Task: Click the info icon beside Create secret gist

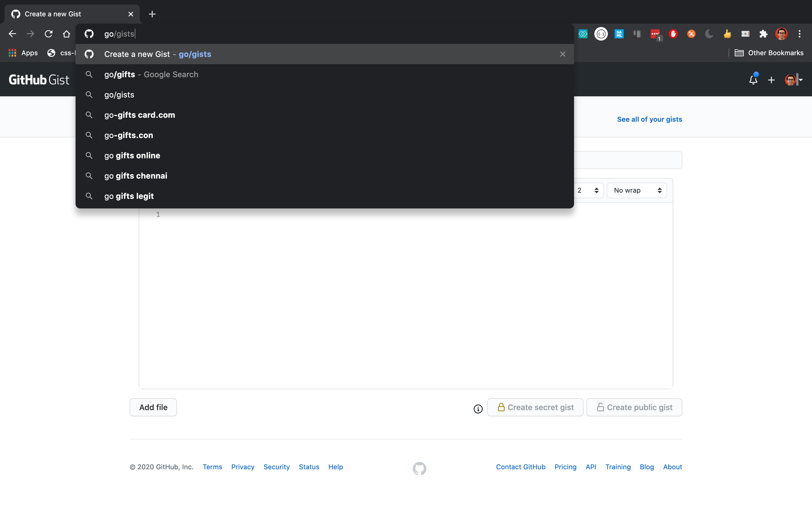Action: tap(478, 409)
